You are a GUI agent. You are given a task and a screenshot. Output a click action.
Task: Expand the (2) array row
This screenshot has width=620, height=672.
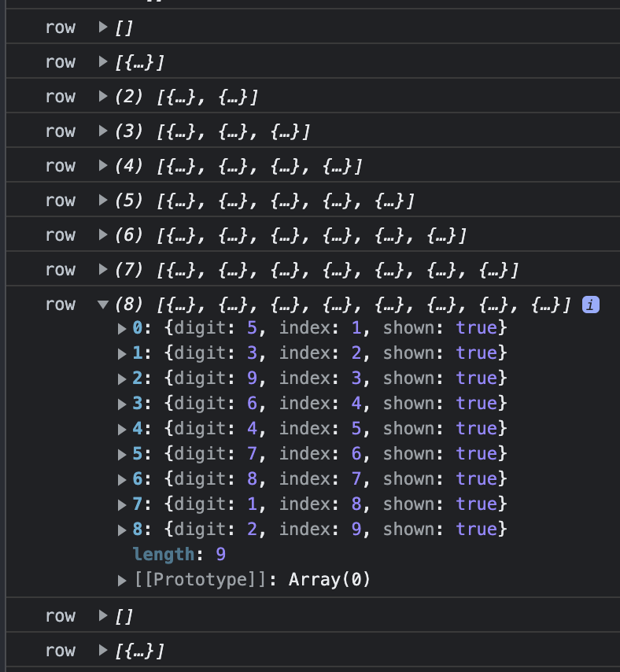coord(103,97)
